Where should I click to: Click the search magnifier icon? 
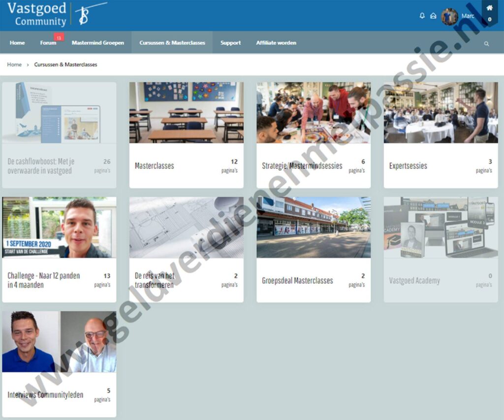pos(486,43)
